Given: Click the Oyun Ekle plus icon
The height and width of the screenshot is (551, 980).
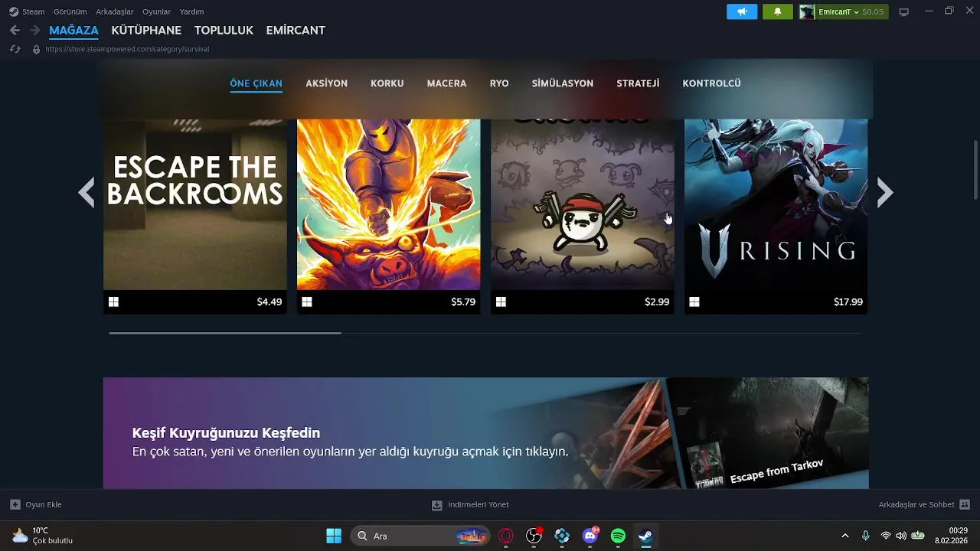Looking at the screenshot, I should point(15,505).
